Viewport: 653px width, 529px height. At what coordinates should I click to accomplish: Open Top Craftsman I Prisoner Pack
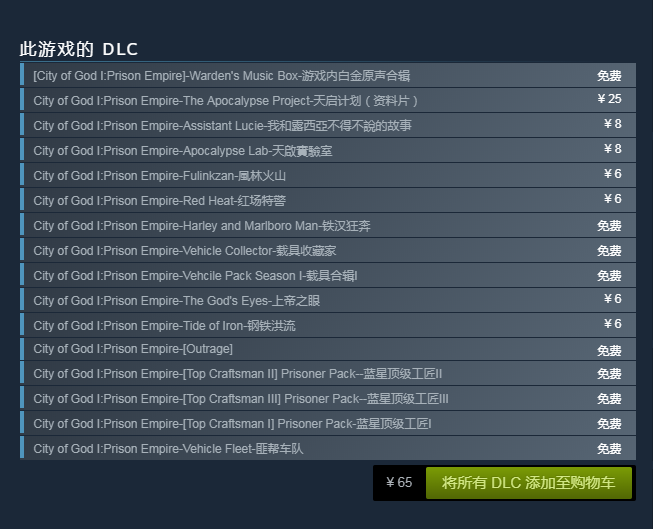(x=233, y=424)
